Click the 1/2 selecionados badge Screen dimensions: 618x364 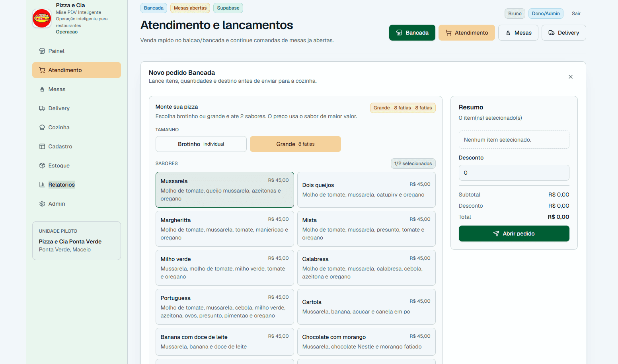tap(413, 164)
